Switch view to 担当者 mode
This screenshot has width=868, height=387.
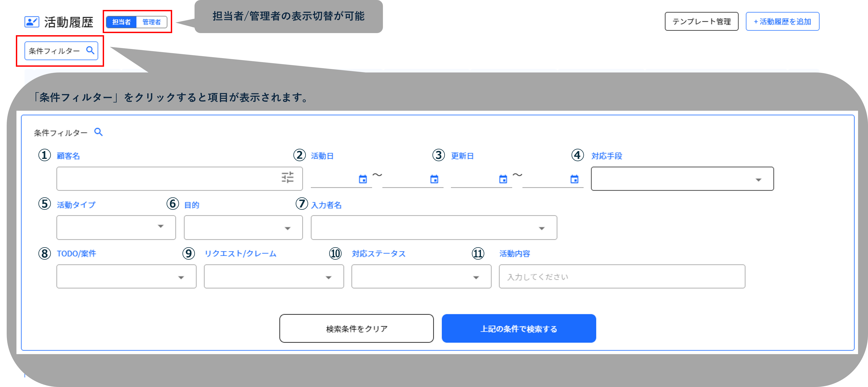tap(121, 22)
